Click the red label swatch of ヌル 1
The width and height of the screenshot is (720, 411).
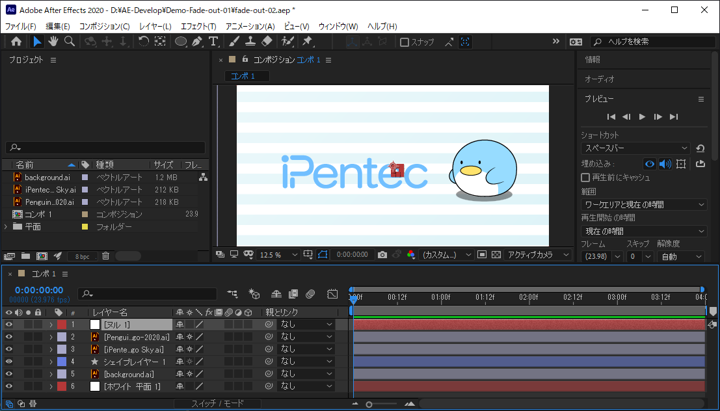tap(62, 325)
